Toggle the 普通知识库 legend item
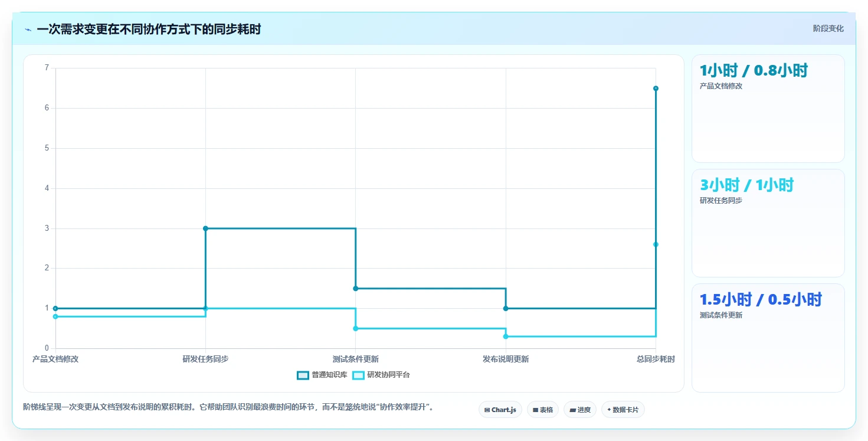Screen dimensions: 868x441 click(x=322, y=375)
